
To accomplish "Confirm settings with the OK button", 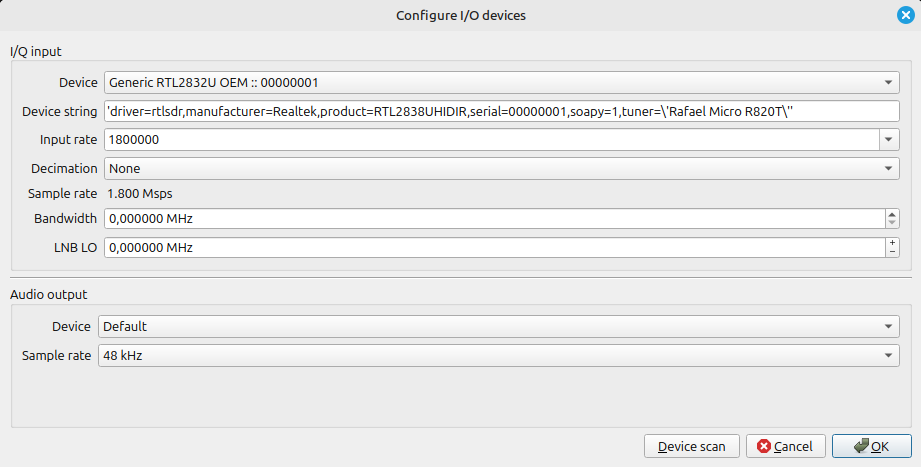I will (872, 446).
